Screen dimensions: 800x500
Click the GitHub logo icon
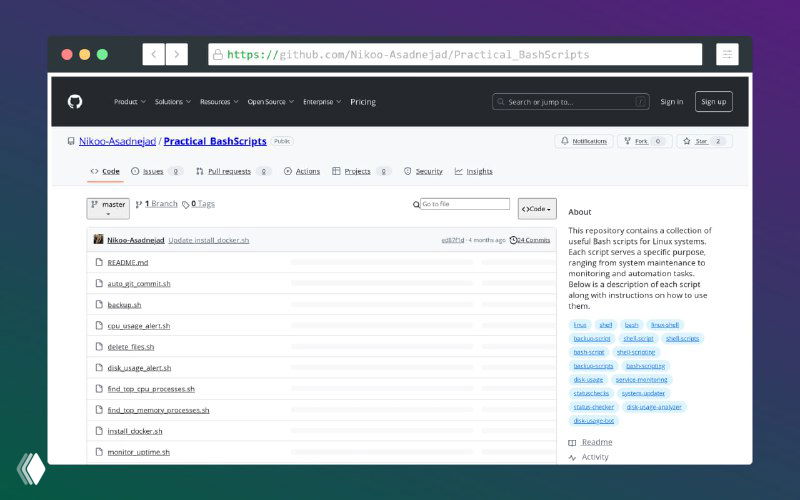(x=74, y=101)
